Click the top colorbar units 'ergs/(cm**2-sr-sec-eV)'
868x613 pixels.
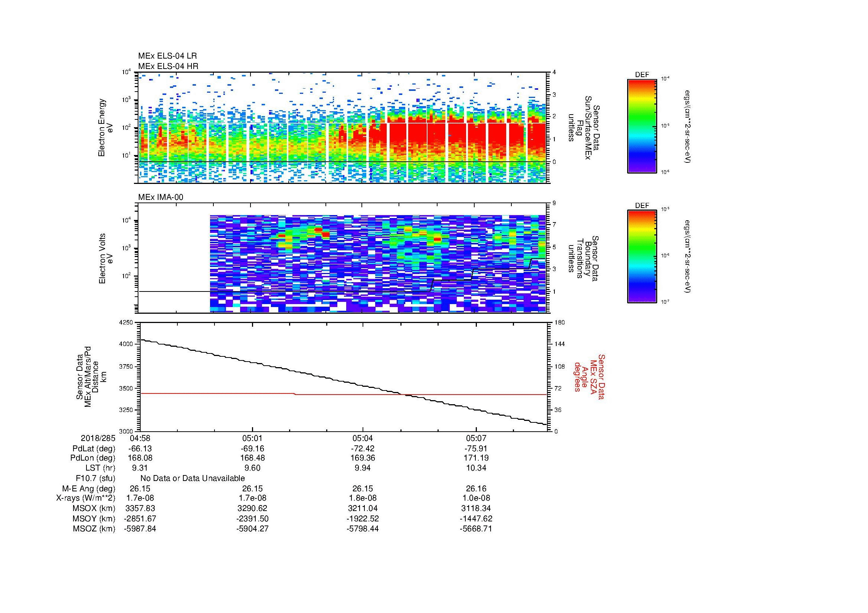coord(688,126)
